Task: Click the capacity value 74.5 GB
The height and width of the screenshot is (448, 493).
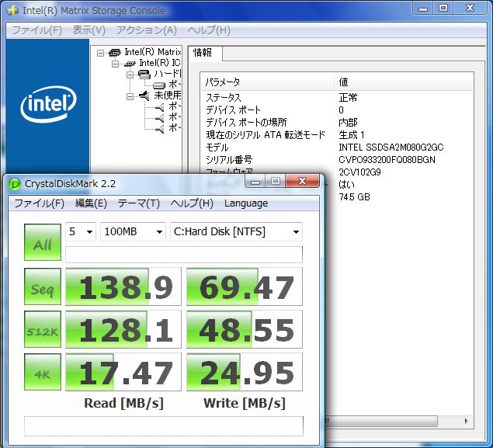Action: [354, 196]
